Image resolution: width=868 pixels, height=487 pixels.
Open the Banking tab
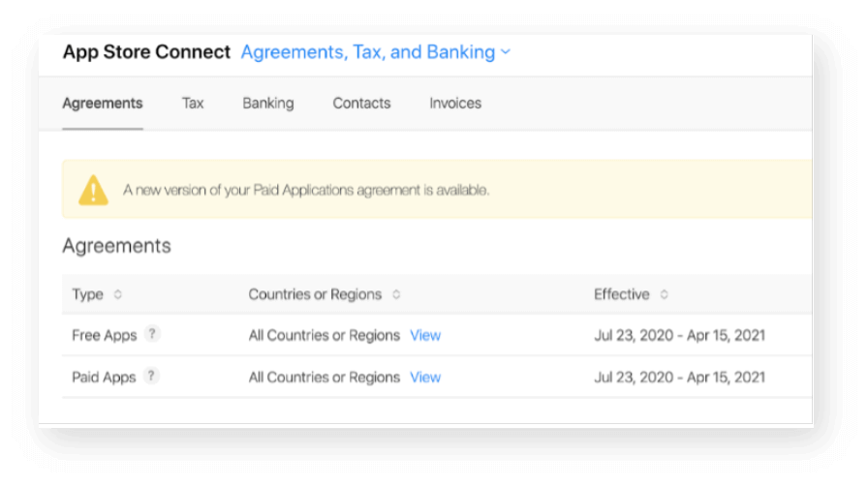click(x=267, y=103)
